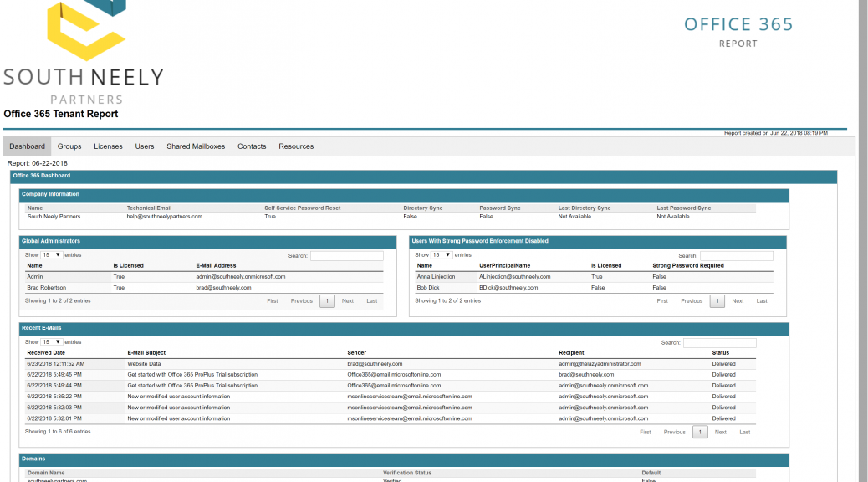Focus the Global Administrators search field
Screen dimensions: 868x482
[x=346, y=255]
